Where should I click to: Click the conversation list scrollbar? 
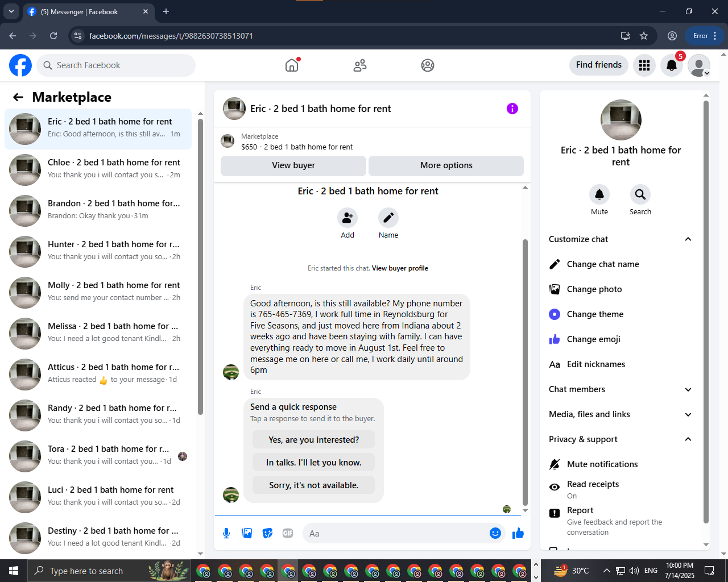coord(200,266)
